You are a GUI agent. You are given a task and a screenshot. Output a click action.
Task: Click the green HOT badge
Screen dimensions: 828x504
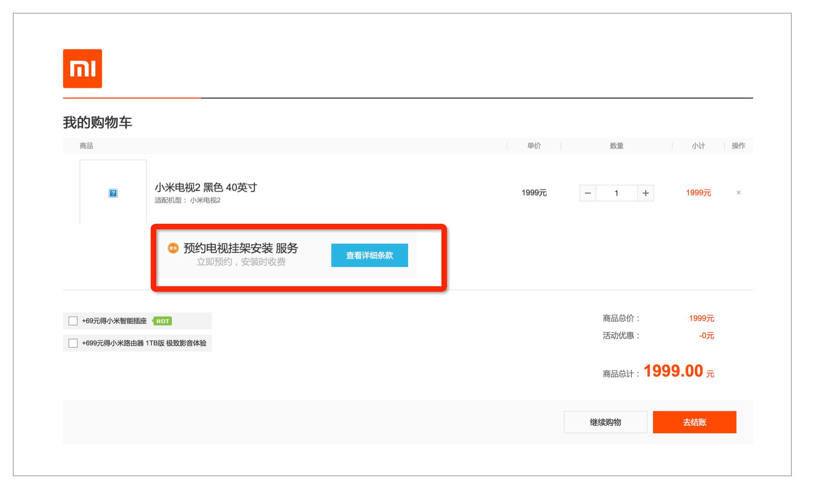pos(162,321)
